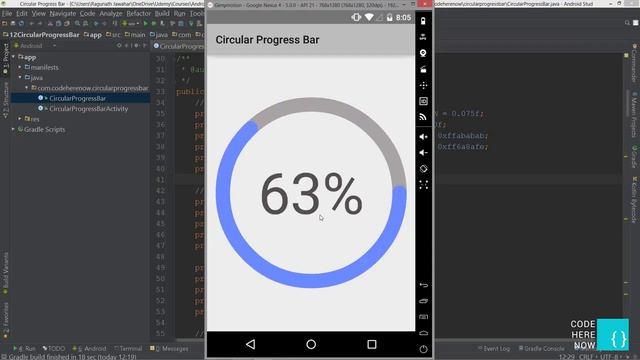Tap Android recent apps button
Viewport: 640px width, 360px height.
point(371,344)
